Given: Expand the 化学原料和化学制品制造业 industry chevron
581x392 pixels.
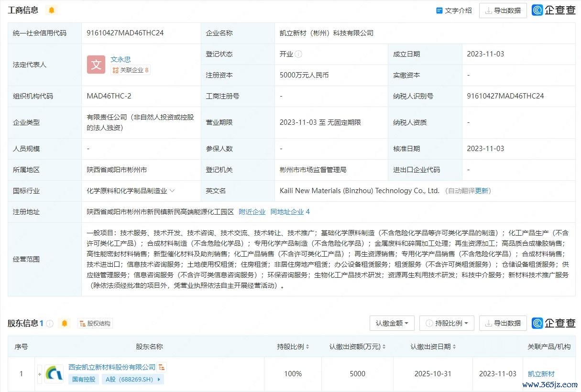Looking at the screenshot, I should pyautogui.click(x=172, y=191).
